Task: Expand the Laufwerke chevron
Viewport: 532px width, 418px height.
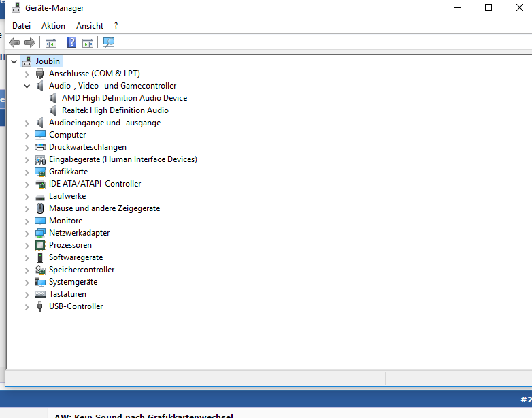Action: (x=27, y=197)
